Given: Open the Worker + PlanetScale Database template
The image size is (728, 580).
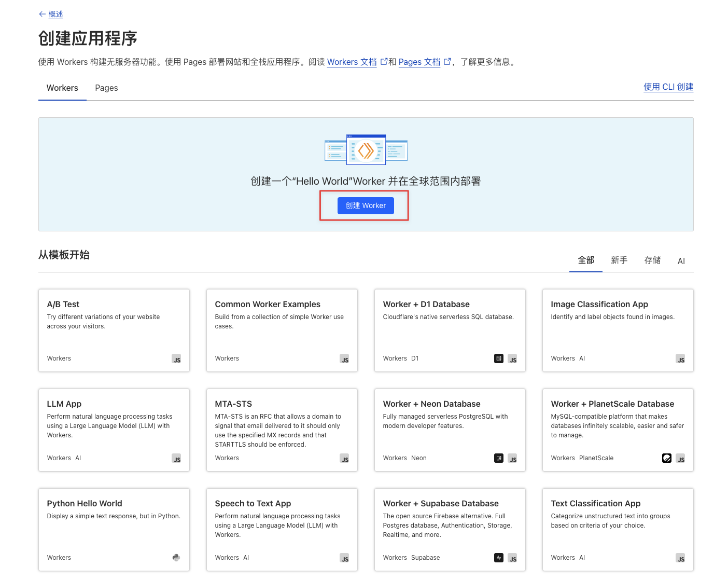Looking at the screenshot, I should click(618, 430).
